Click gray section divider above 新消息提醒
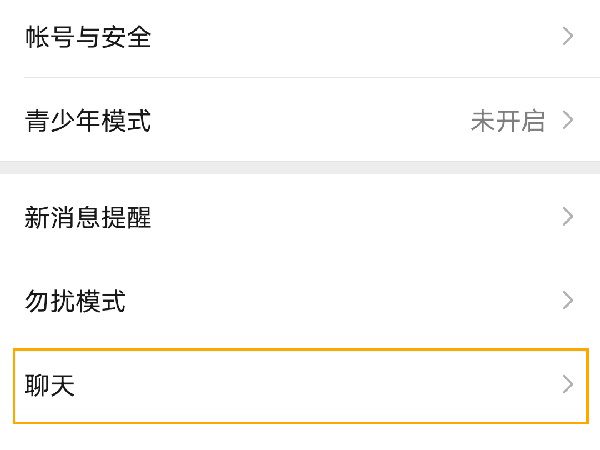This screenshot has width=600, height=450. (x=300, y=167)
